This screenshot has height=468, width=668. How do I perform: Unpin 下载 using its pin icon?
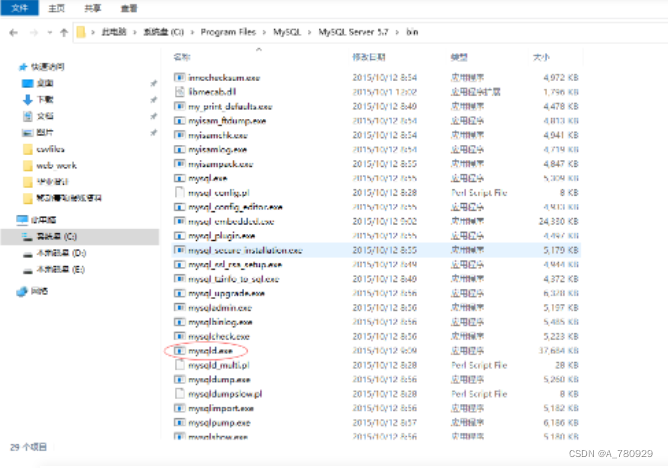pyautogui.click(x=153, y=100)
